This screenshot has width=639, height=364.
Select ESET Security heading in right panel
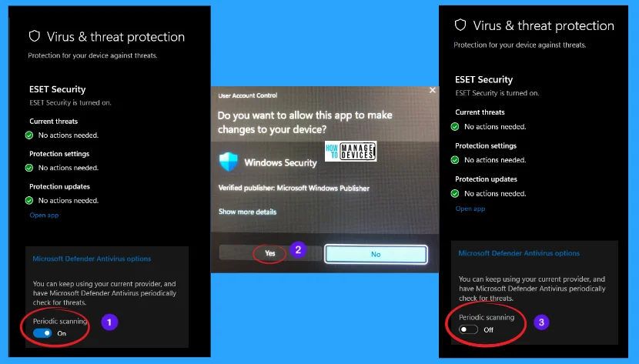(483, 79)
